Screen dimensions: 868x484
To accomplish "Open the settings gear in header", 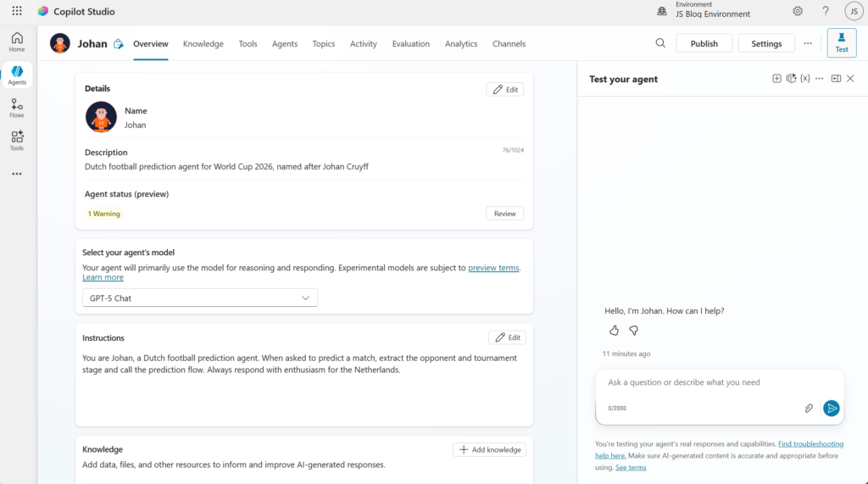I will click(x=797, y=11).
